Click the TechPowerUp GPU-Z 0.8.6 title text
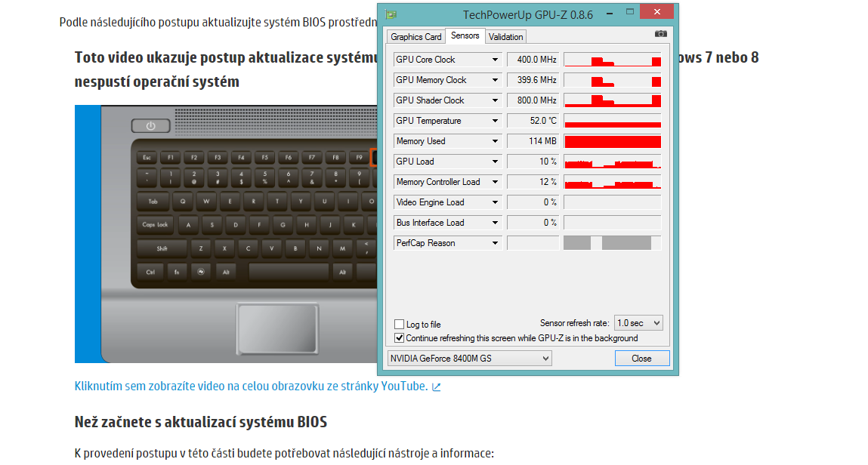The image size is (868, 465). (x=528, y=15)
